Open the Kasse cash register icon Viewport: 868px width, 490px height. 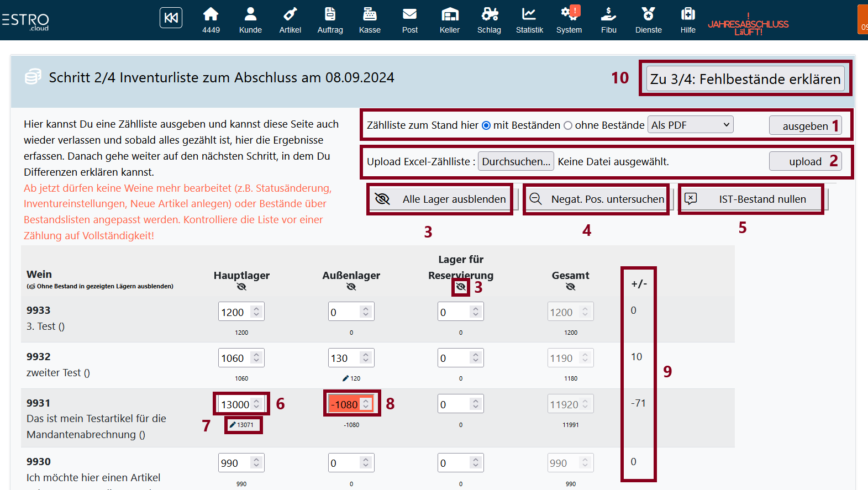pyautogui.click(x=370, y=14)
